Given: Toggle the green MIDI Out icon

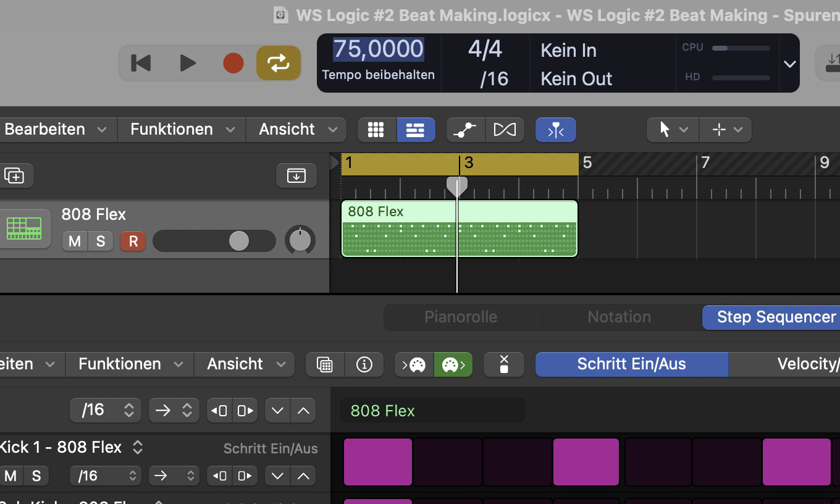Looking at the screenshot, I should 453,364.
